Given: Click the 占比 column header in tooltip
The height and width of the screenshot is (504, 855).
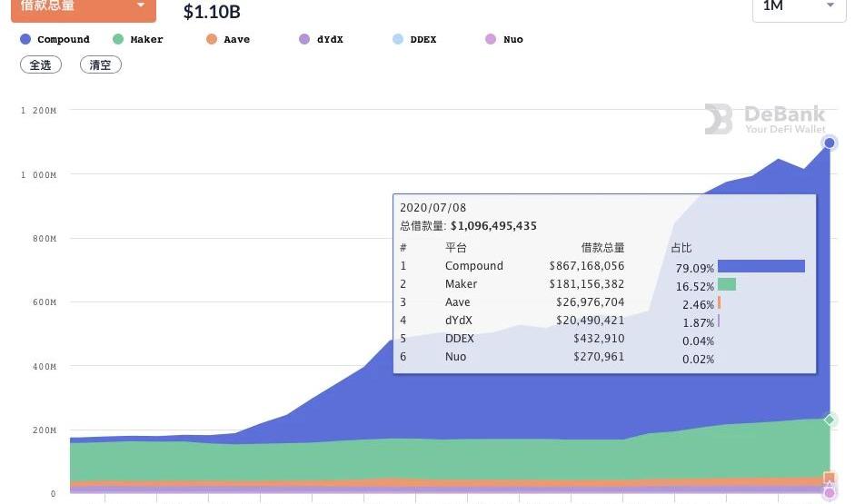Looking at the screenshot, I should (x=681, y=248).
